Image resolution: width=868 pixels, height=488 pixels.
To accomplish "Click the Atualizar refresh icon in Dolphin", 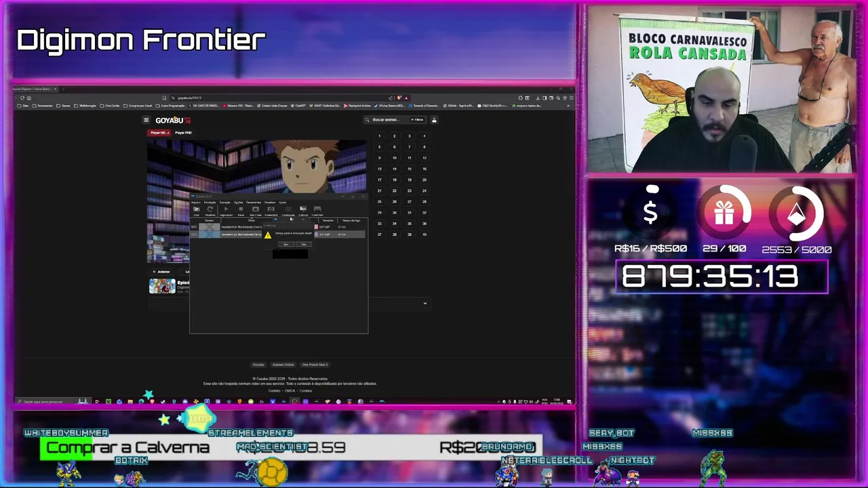I will pos(210,211).
